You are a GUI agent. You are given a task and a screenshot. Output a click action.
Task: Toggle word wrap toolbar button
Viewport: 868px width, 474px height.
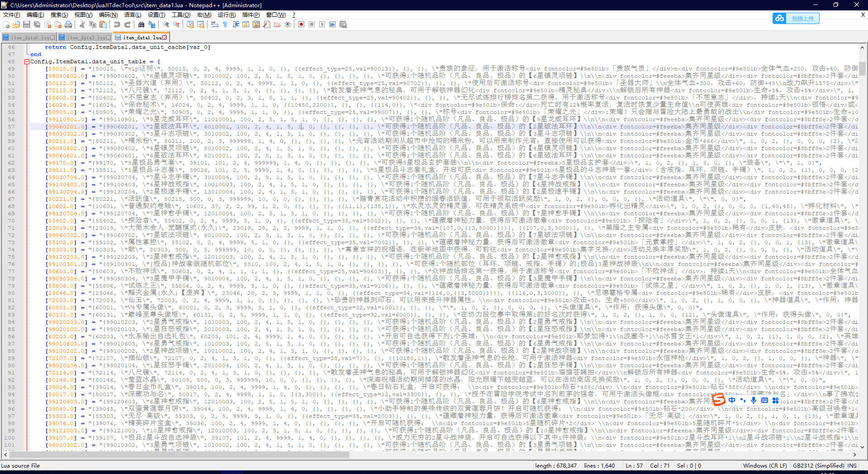click(215, 24)
